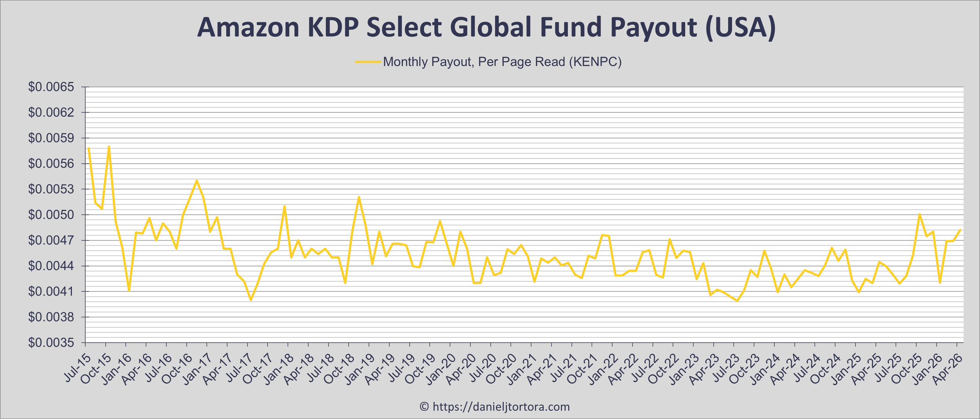
Task: Click the x-axis label Jan-21
Action: coord(522,369)
